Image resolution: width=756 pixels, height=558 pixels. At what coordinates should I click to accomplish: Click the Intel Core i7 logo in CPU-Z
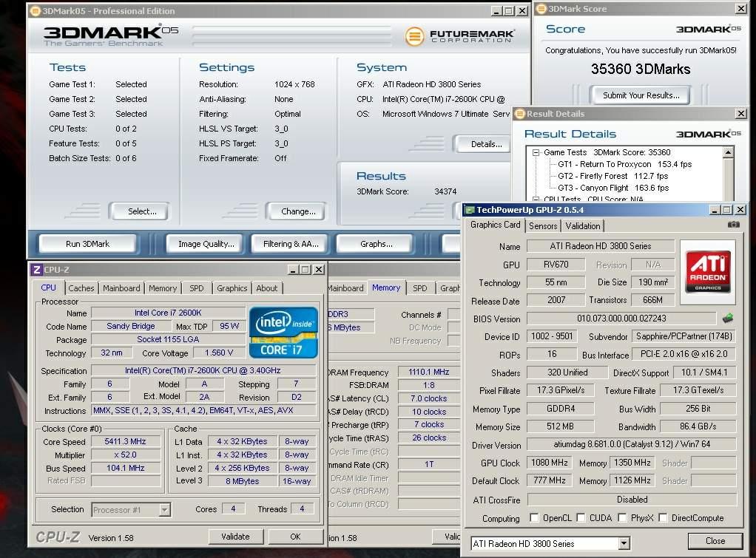click(x=283, y=333)
